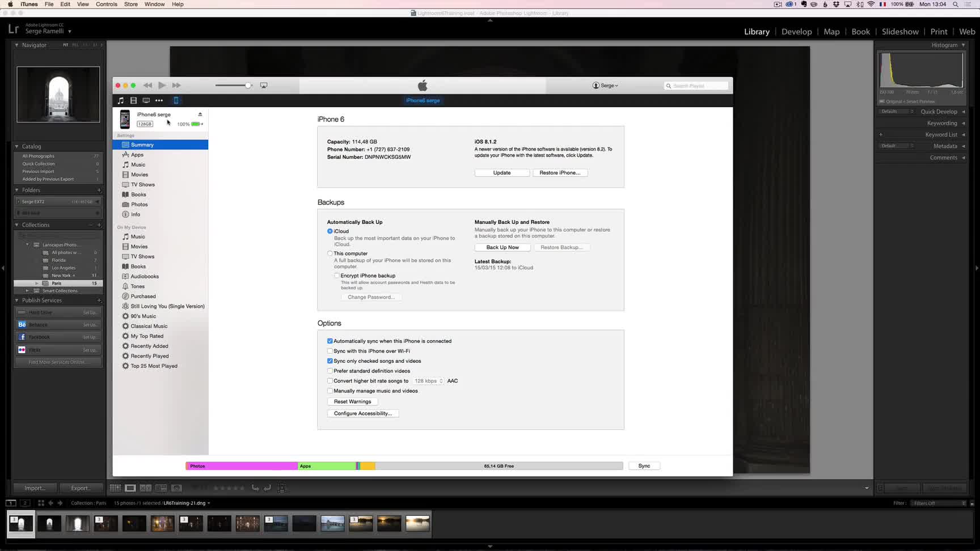Viewport: 980px width, 551px height.
Task: Expand the Keywording panel
Action: 964,123
